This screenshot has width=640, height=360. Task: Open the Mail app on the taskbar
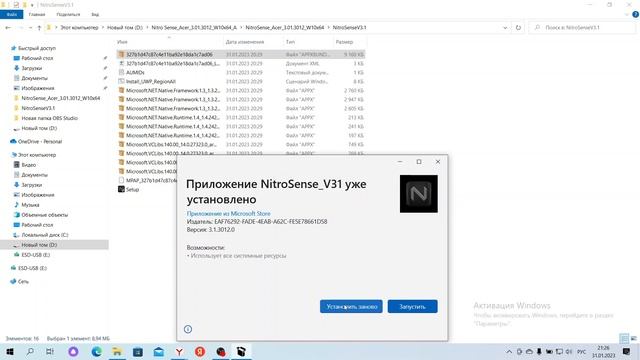click(158, 352)
